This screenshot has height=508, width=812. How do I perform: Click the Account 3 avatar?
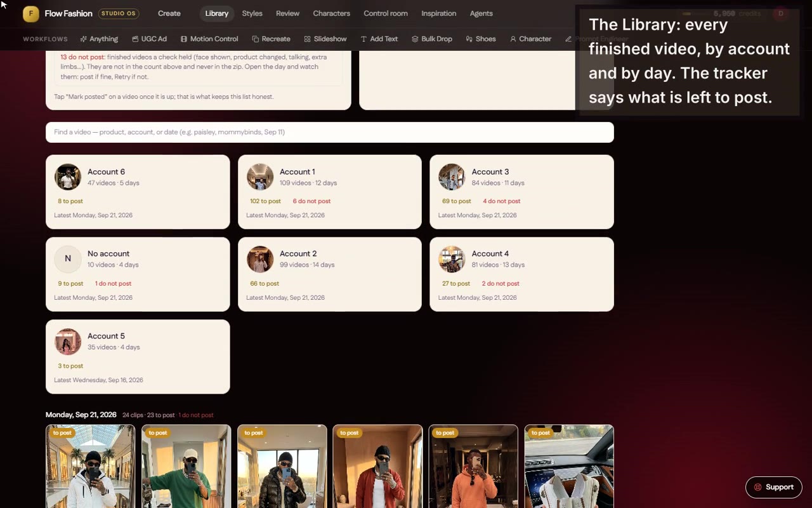tap(452, 177)
